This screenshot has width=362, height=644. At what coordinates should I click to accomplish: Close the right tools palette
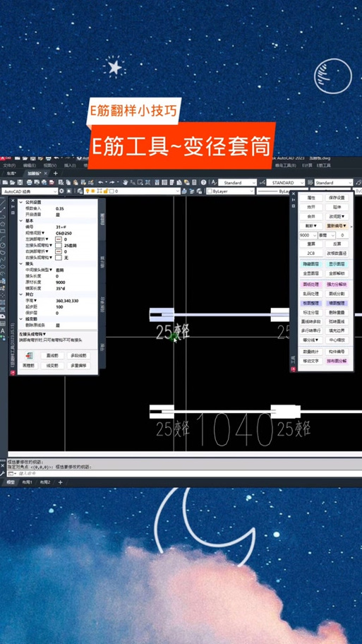(294, 194)
